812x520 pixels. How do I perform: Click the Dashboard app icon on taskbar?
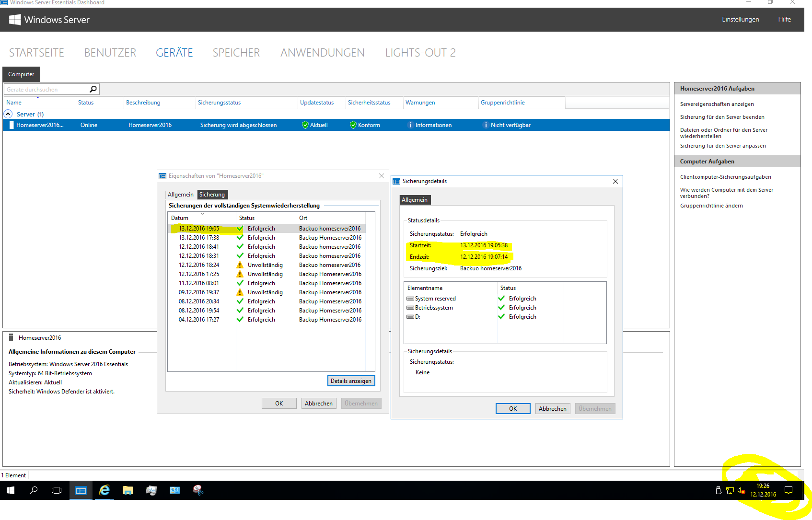(81, 490)
